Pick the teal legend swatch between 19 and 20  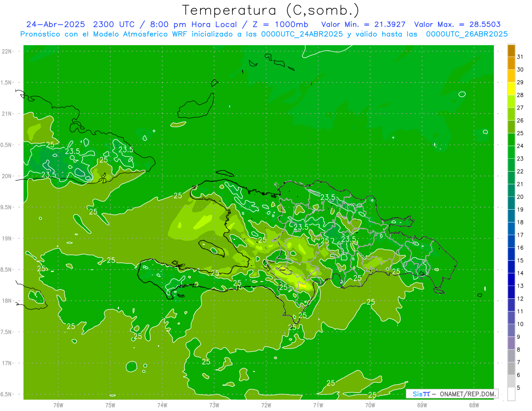pyautogui.click(x=511, y=203)
